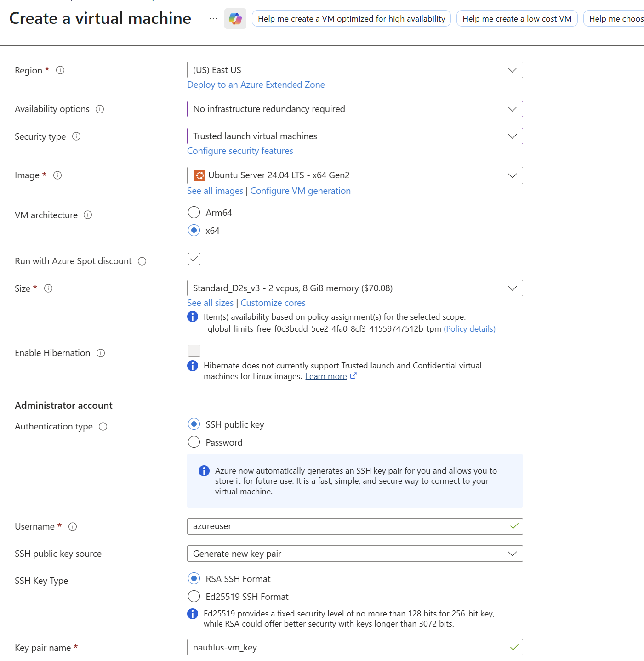Click the Authentication type info icon
The height and width of the screenshot is (661, 644).
(103, 427)
